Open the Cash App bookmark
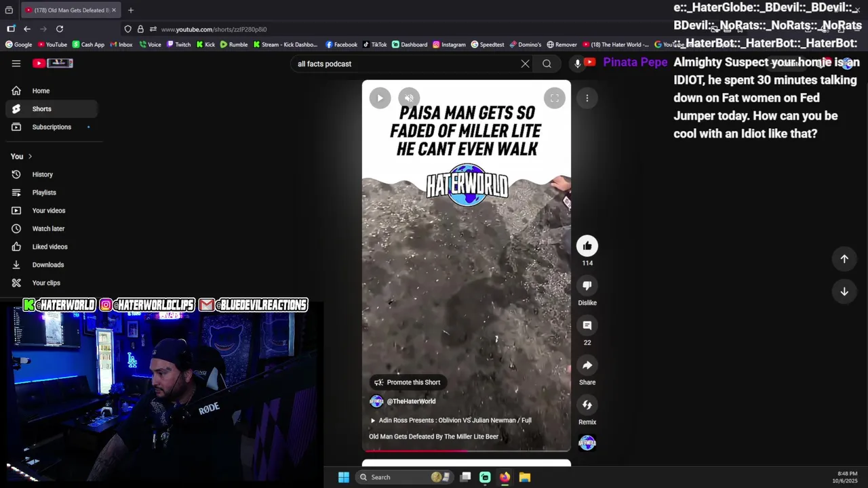This screenshot has height=488, width=868. pyautogui.click(x=88, y=45)
